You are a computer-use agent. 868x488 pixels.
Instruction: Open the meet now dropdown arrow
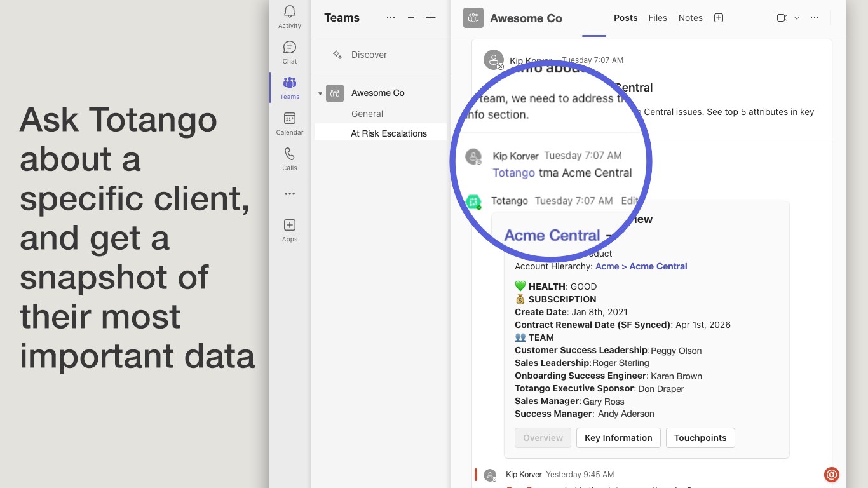coord(797,18)
